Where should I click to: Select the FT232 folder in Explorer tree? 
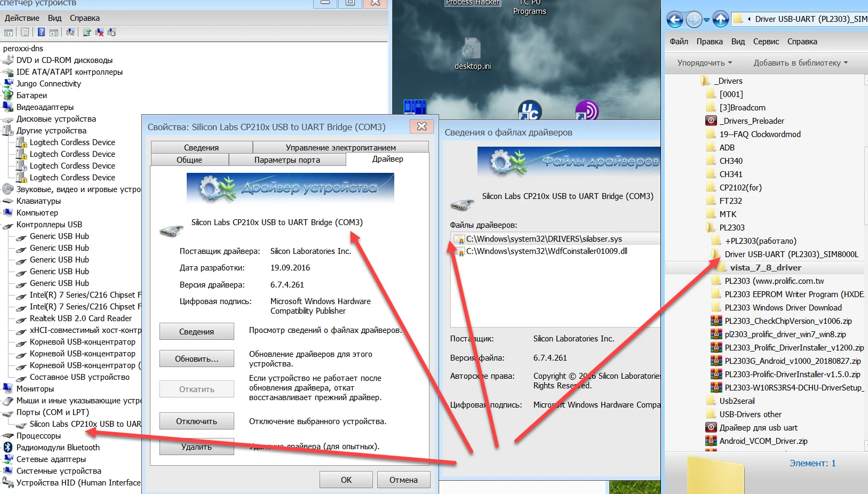(x=731, y=201)
